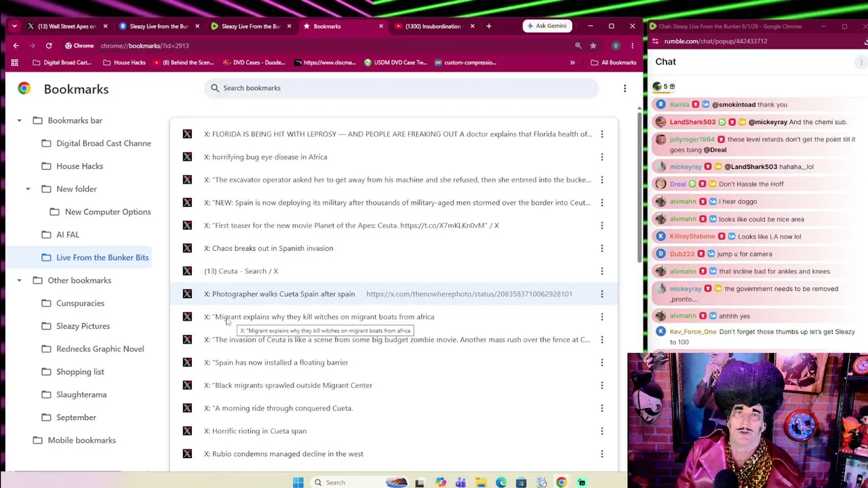The width and height of the screenshot is (868, 488).
Task: Select the Sleazy Pictures folder
Action: 75,326
